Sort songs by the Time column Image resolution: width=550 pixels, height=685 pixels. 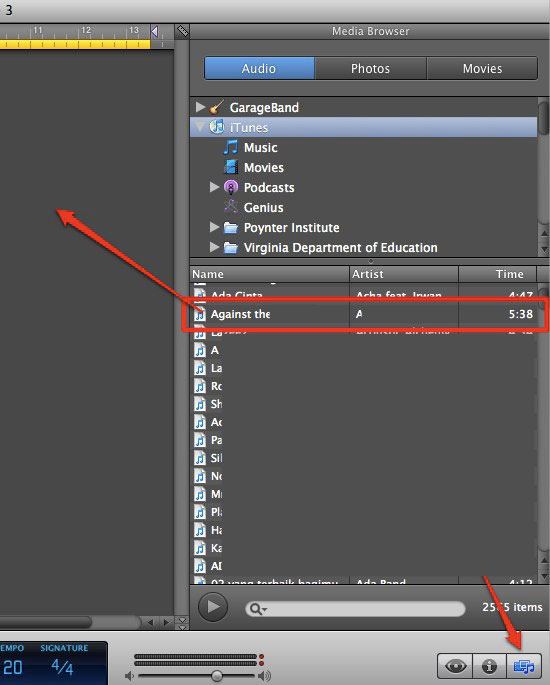[497, 274]
